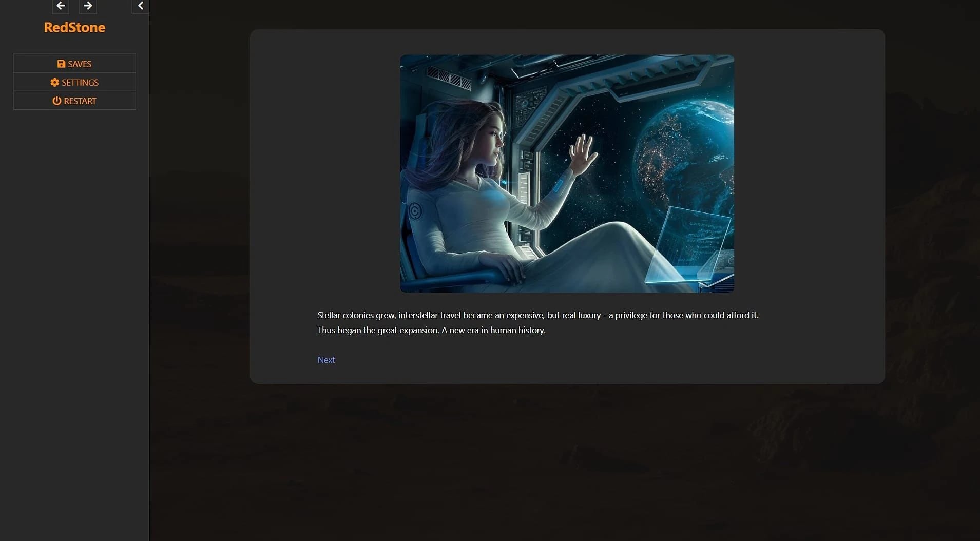This screenshot has width=980, height=541.
Task: Restart the game
Action: click(74, 101)
